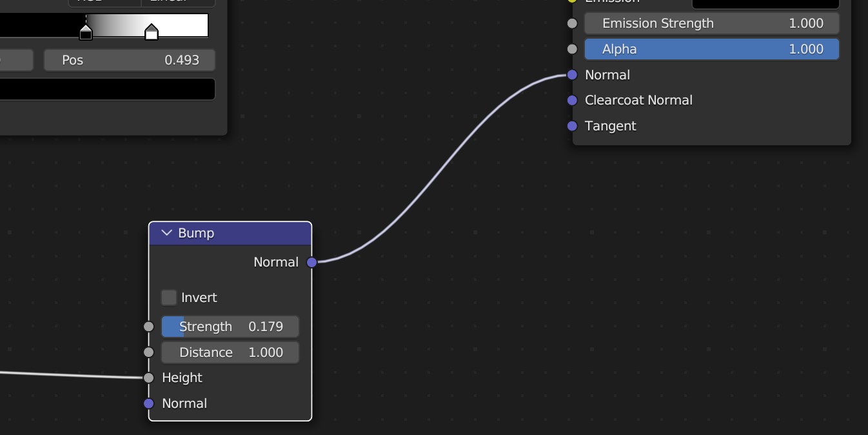Edit the Pos field showing 0.493

tap(130, 61)
